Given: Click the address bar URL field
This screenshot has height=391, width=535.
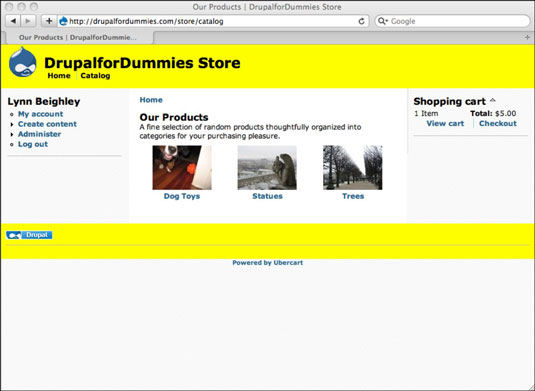Looking at the screenshot, I should pyautogui.click(x=212, y=21).
